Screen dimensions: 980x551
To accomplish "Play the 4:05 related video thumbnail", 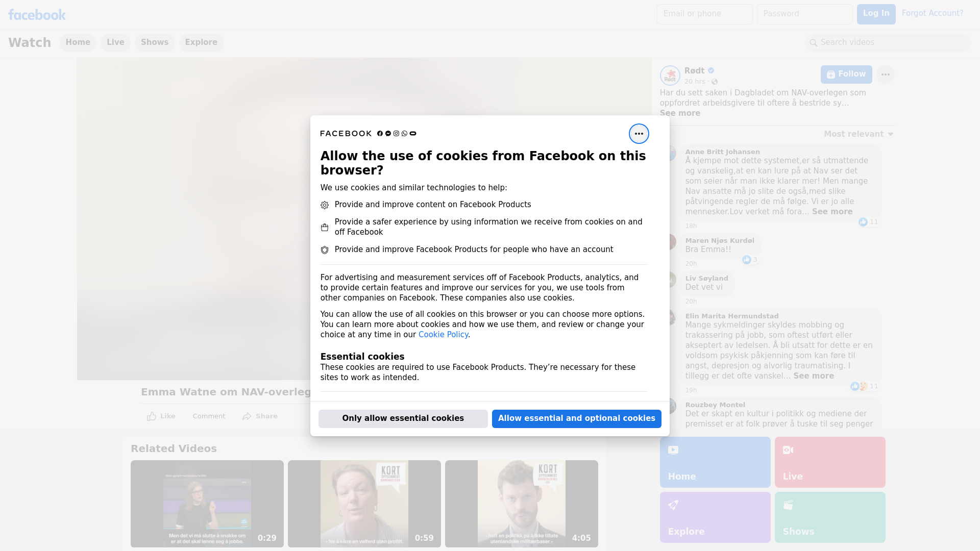I will tap(521, 504).
